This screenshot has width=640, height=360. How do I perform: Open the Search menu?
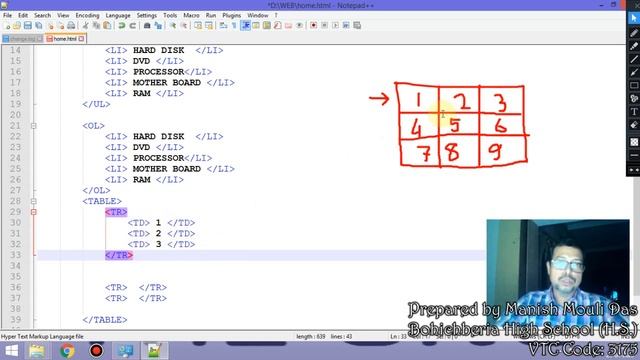[x=42, y=15]
